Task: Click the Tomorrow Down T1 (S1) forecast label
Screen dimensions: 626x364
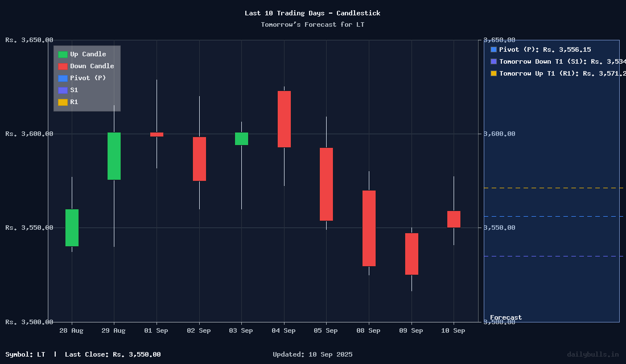Action: click(562, 61)
